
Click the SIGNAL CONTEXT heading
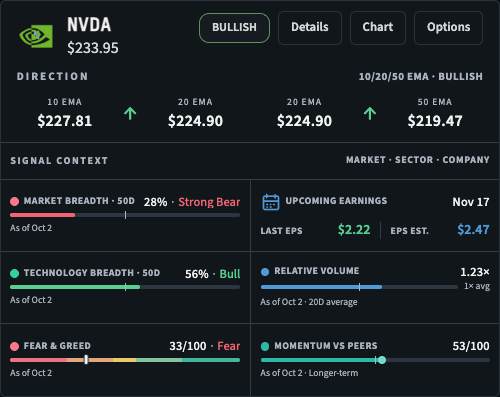(59, 161)
